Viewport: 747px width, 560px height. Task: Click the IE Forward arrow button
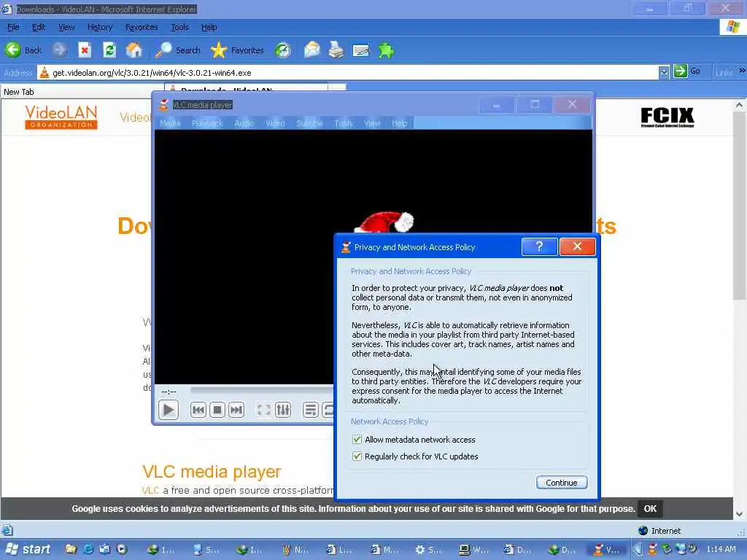click(60, 50)
